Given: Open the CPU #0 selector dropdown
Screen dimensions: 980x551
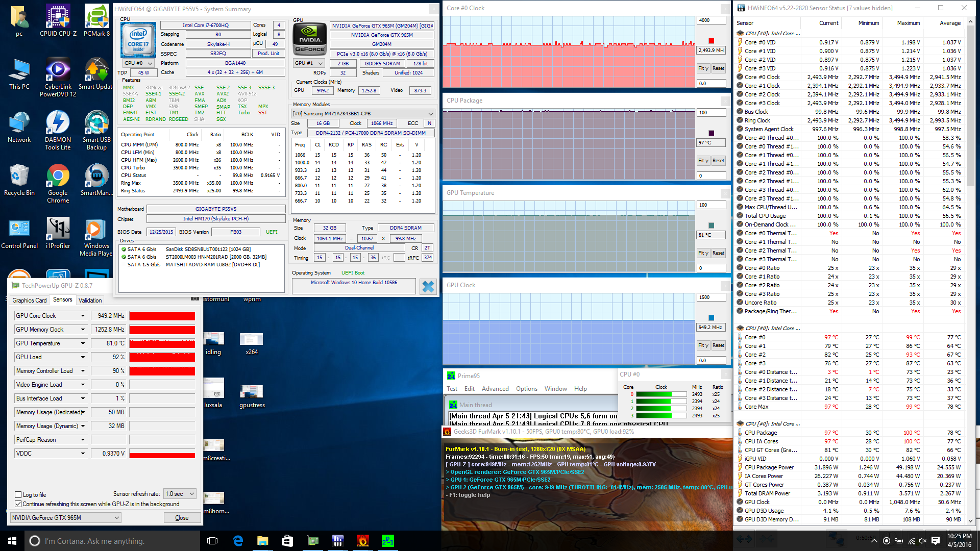Looking at the screenshot, I should coord(138,63).
